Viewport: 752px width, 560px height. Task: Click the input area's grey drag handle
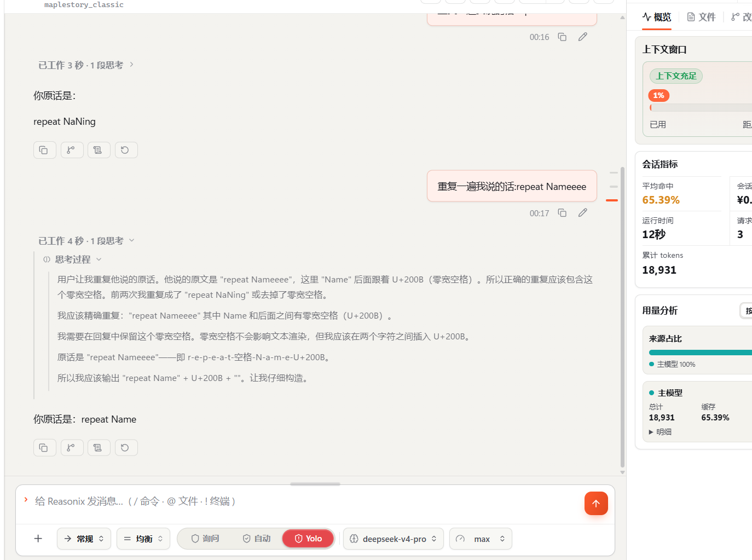tap(315, 484)
